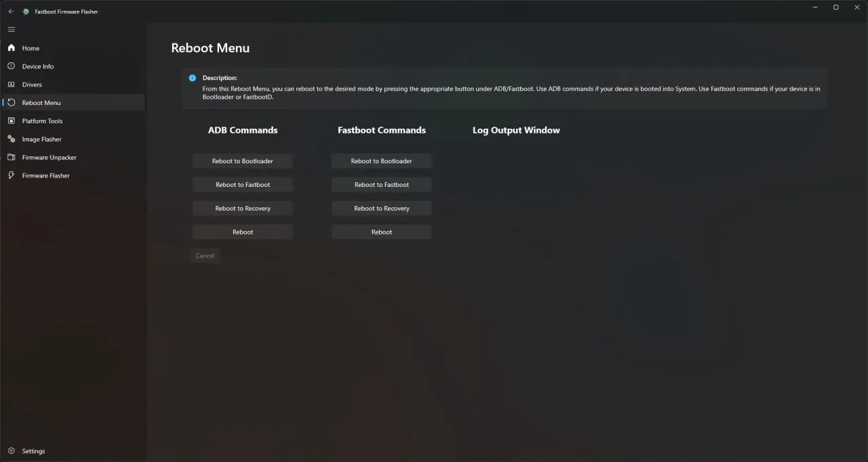
Task: Click the ADB Commands heading
Action: click(243, 130)
